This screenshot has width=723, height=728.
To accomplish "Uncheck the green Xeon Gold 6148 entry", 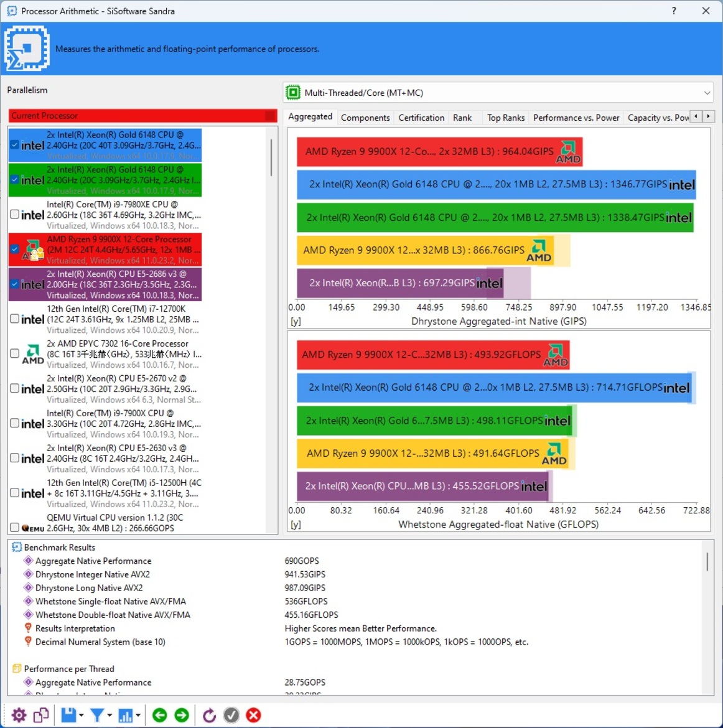I will point(14,180).
